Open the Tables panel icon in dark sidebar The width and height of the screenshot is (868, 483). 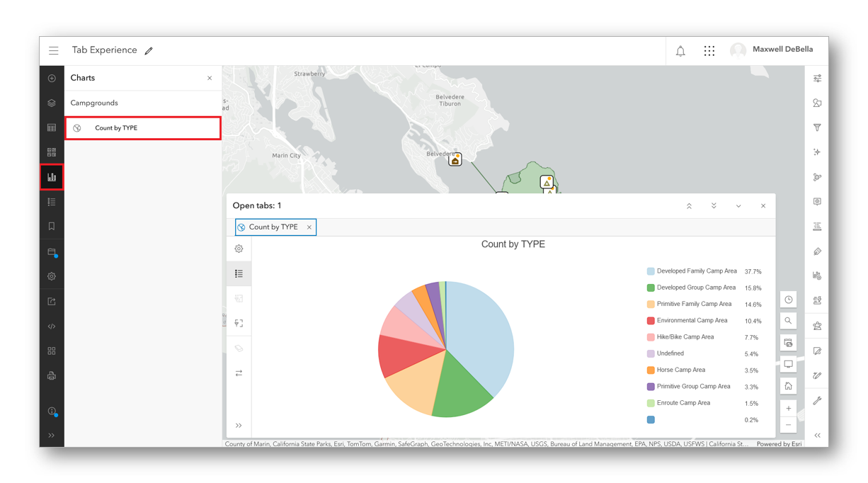[52, 128]
